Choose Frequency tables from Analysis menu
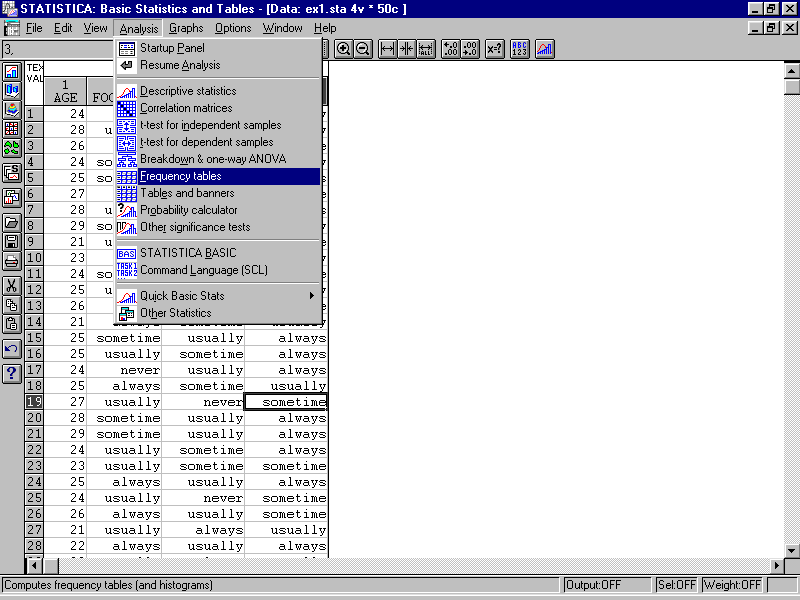The height and width of the screenshot is (600, 800). tap(218, 176)
